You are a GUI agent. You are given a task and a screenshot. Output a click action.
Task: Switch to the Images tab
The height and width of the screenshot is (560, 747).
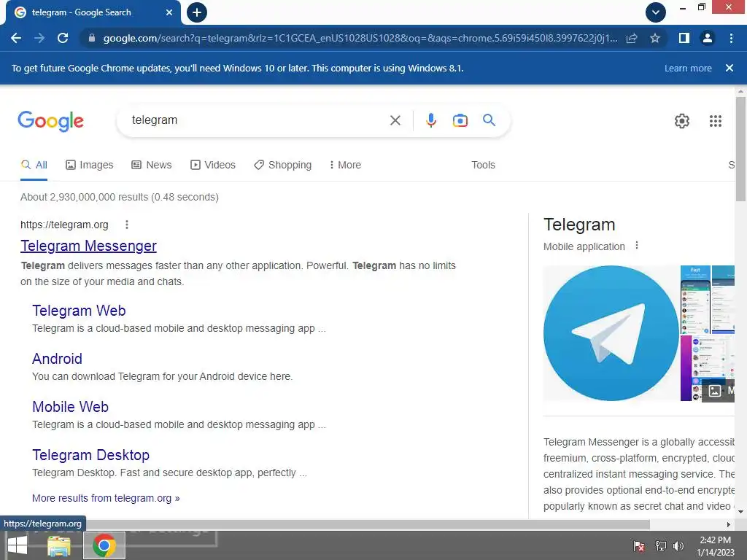(x=90, y=166)
